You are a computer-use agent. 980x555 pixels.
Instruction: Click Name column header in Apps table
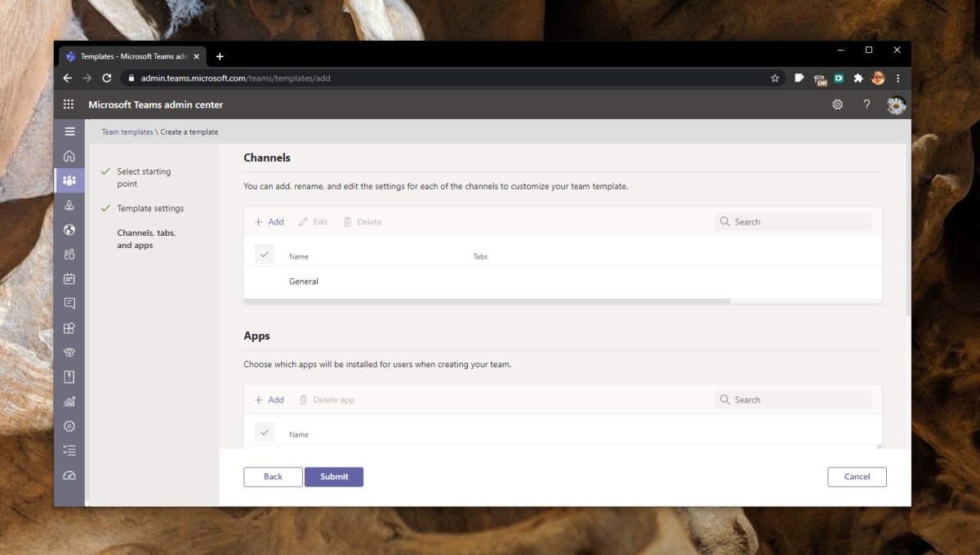click(299, 434)
